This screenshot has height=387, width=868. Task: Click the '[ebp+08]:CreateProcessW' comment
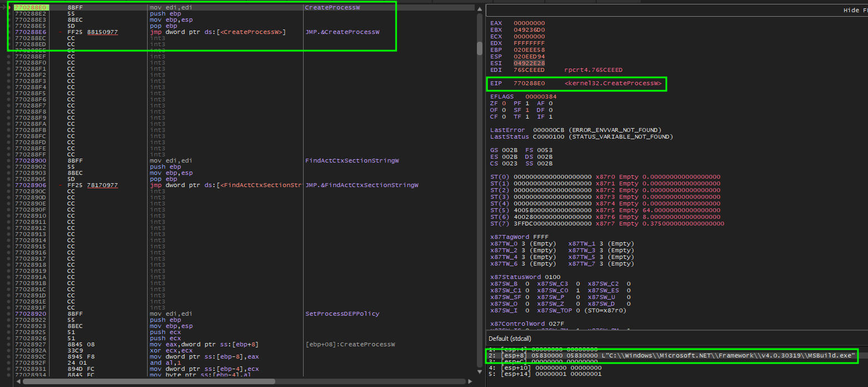tap(350, 344)
